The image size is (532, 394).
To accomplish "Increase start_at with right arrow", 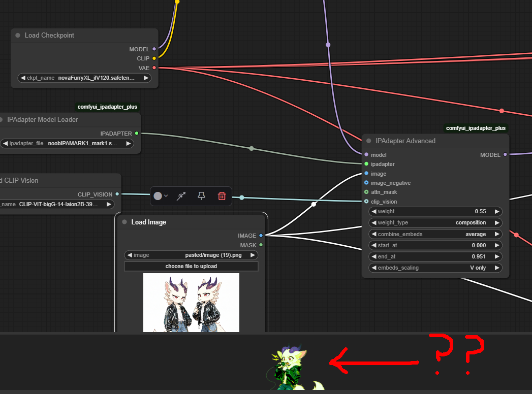I will point(497,245).
